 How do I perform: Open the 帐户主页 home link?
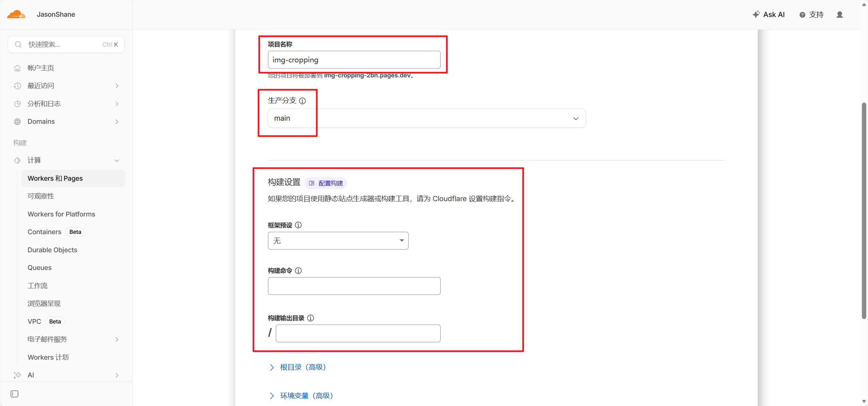[x=41, y=68]
